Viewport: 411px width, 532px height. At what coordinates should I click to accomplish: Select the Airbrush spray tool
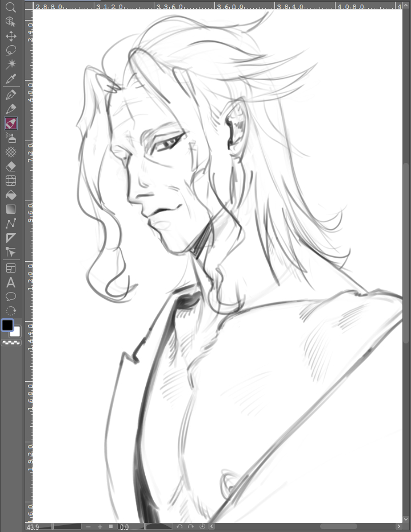(10, 137)
